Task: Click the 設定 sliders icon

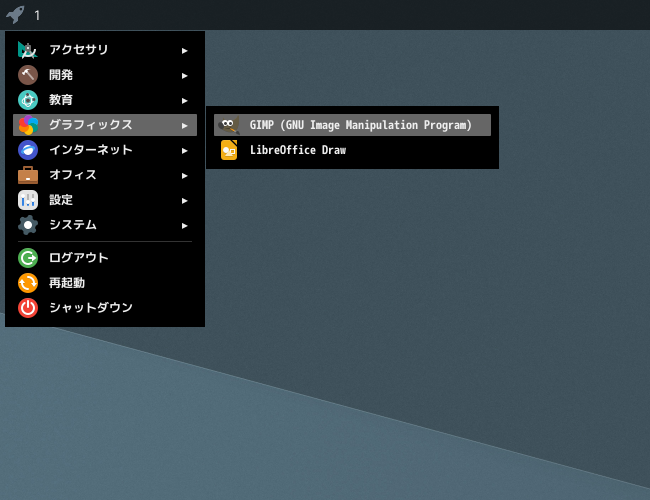Action: click(28, 200)
